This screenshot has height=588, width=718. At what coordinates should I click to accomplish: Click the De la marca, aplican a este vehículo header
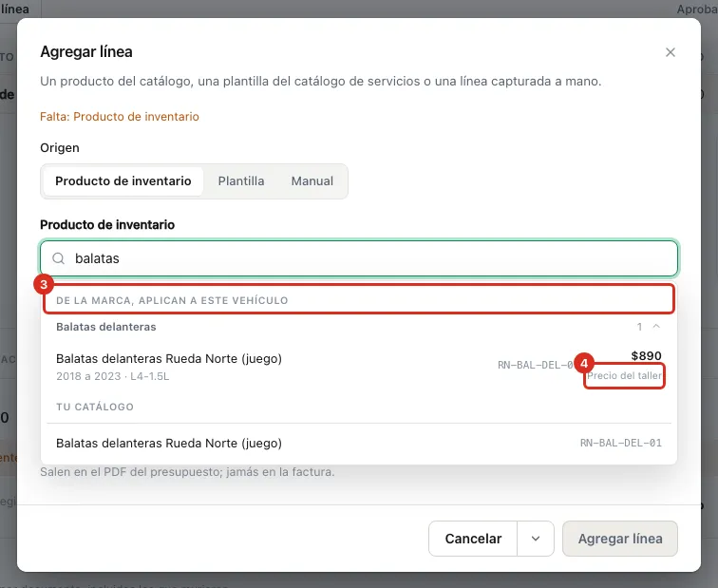click(x=172, y=300)
